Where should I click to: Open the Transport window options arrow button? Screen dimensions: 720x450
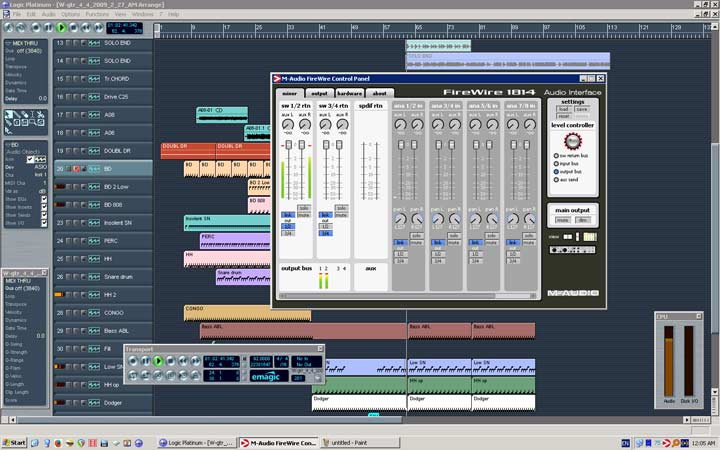pos(317,378)
